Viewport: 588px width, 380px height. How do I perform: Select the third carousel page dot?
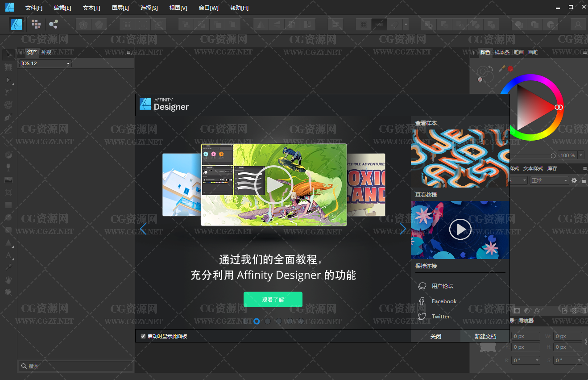(268, 321)
